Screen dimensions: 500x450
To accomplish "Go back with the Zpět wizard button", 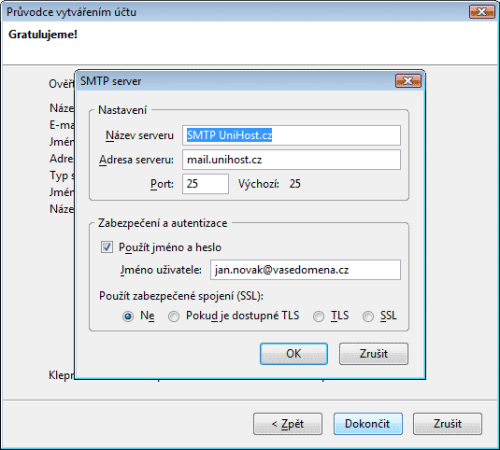I will coord(288,424).
